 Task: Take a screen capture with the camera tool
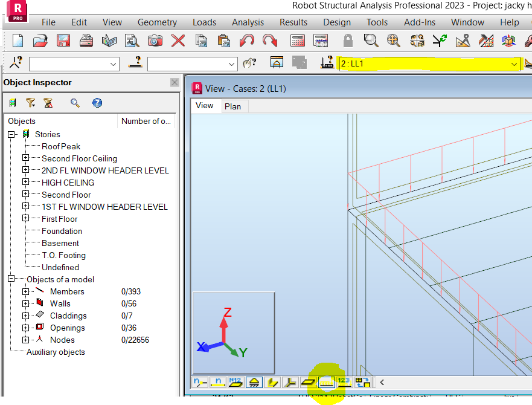click(155, 40)
